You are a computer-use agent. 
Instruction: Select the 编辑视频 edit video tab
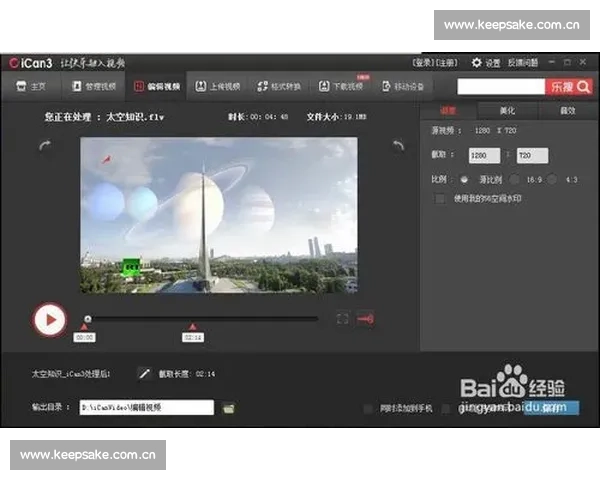(x=157, y=87)
